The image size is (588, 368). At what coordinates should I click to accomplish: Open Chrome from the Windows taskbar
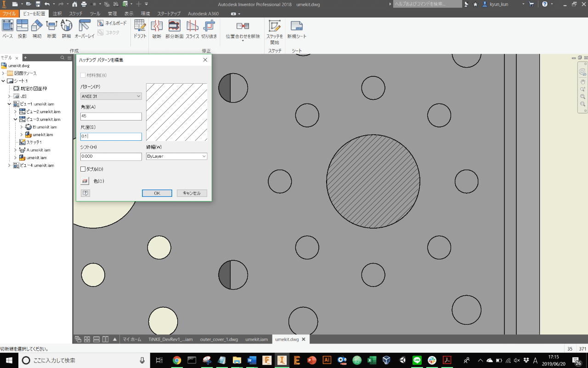tap(177, 360)
